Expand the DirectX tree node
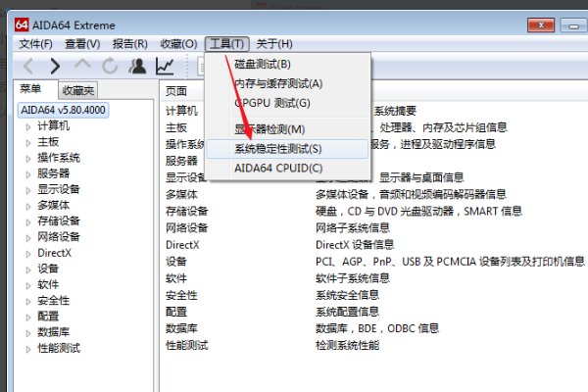This screenshot has width=588, height=392. pyautogui.click(x=28, y=254)
